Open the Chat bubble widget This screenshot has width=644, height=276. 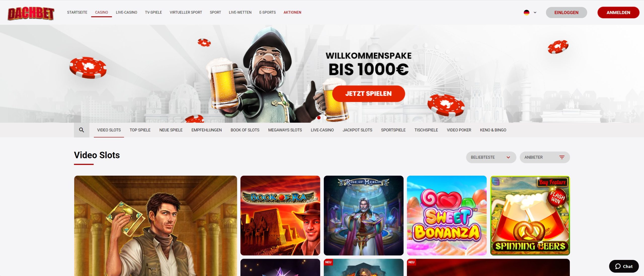pos(624,266)
